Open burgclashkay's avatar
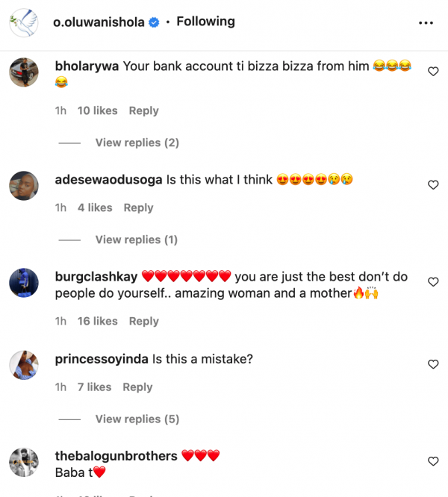Screen dimensions: 448x497 [x=24, y=282]
